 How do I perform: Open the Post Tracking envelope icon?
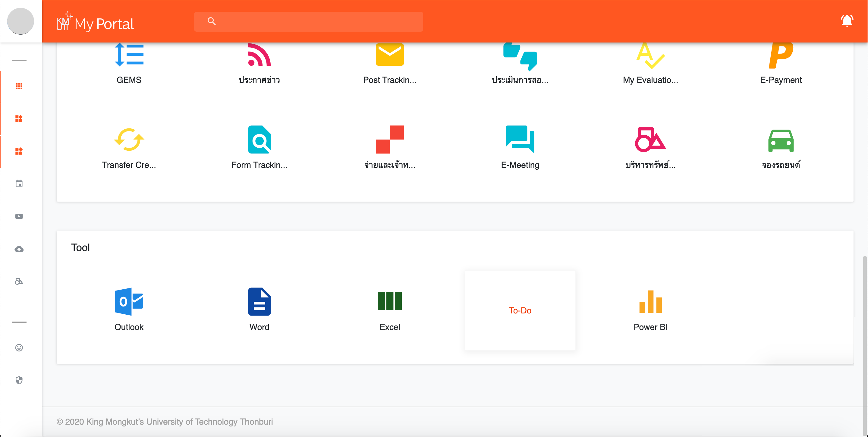389,55
